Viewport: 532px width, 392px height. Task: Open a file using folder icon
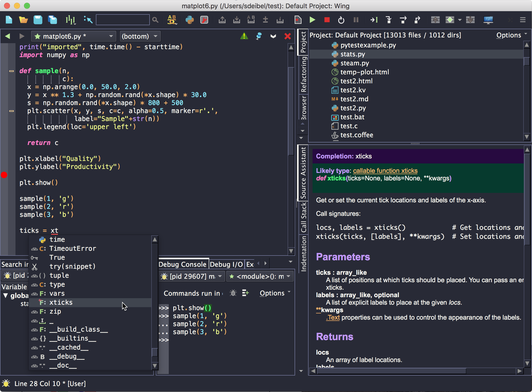coord(23,20)
